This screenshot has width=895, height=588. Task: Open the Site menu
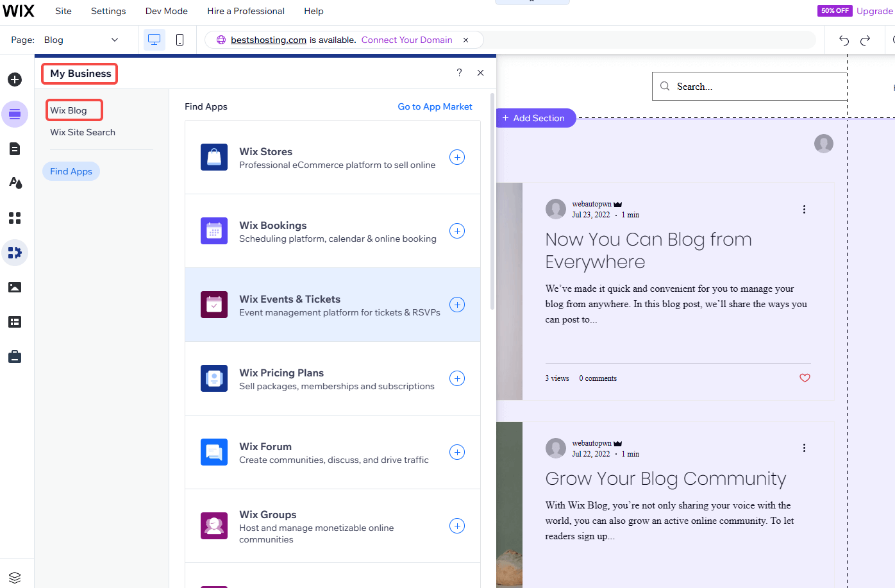[63, 11]
